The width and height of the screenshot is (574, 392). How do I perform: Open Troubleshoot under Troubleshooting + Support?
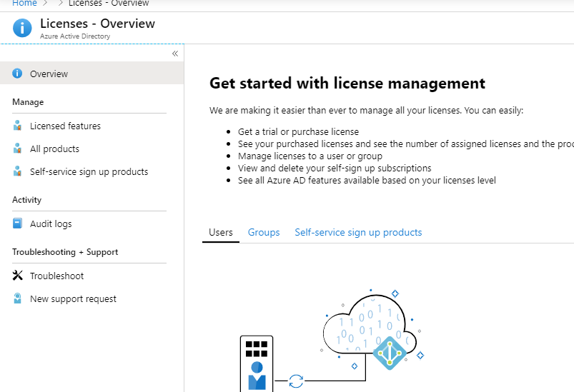pyautogui.click(x=56, y=276)
